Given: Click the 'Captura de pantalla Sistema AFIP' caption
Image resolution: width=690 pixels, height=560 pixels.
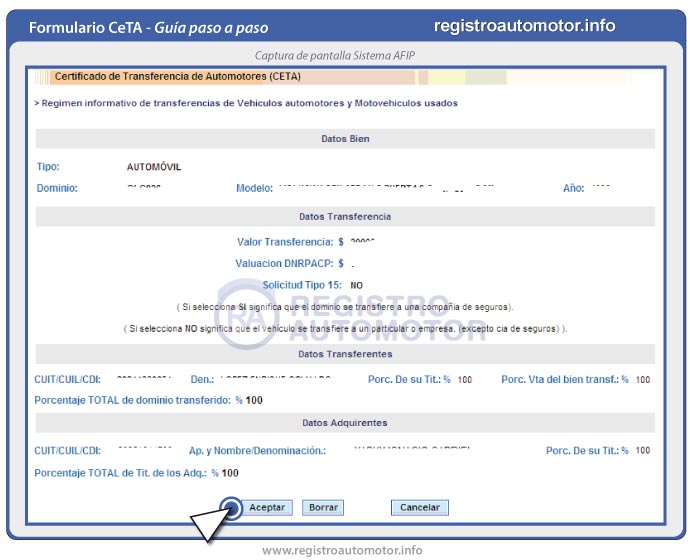Looking at the screenshot, I should (x=335, y=55).
